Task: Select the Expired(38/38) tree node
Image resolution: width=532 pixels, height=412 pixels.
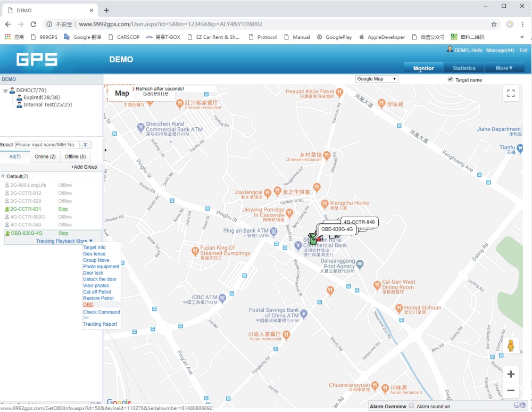Action: [x=41, y=97]
